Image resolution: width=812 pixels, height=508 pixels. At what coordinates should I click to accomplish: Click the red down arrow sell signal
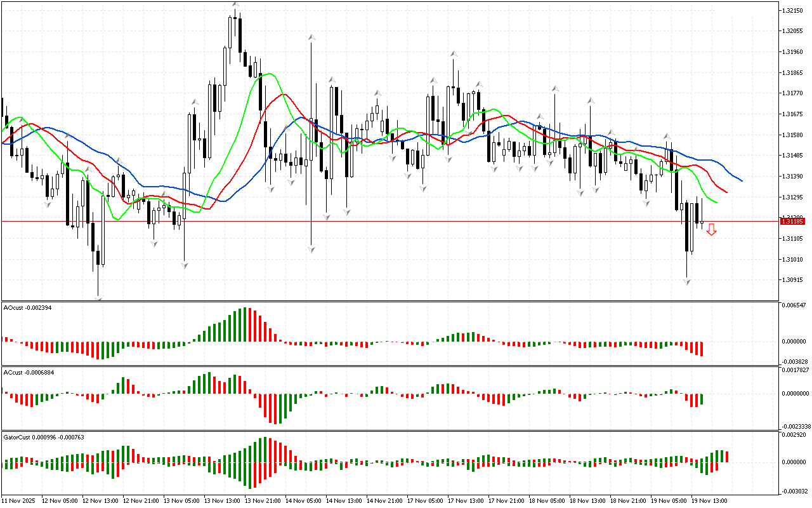[712, 230]
